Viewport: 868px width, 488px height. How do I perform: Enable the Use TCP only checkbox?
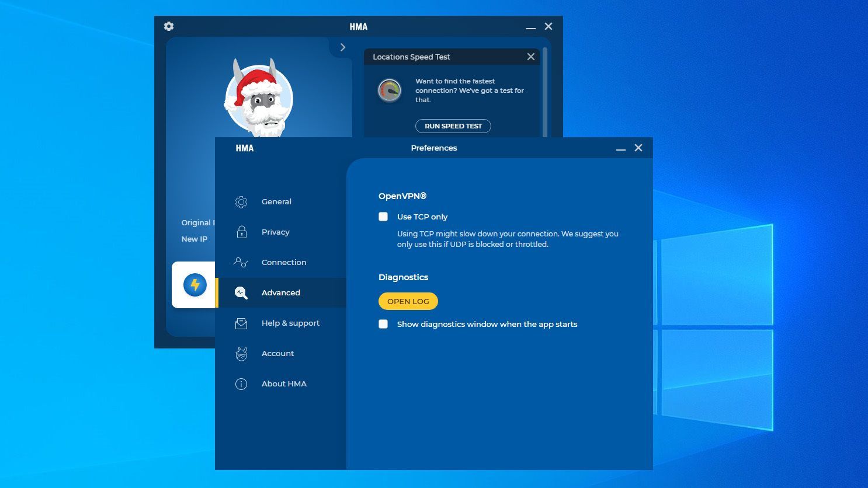coord(383,217)
